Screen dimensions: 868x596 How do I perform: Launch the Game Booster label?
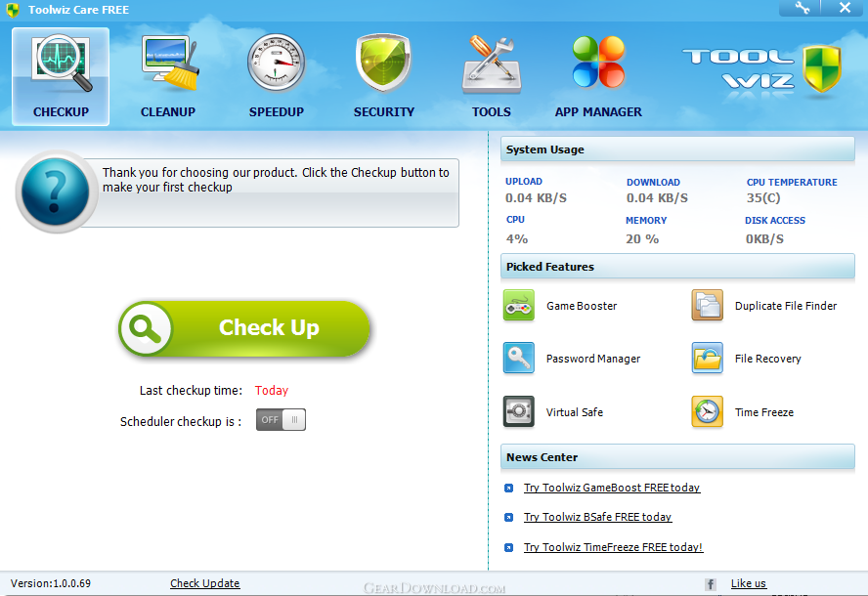[x=582, y=306]
